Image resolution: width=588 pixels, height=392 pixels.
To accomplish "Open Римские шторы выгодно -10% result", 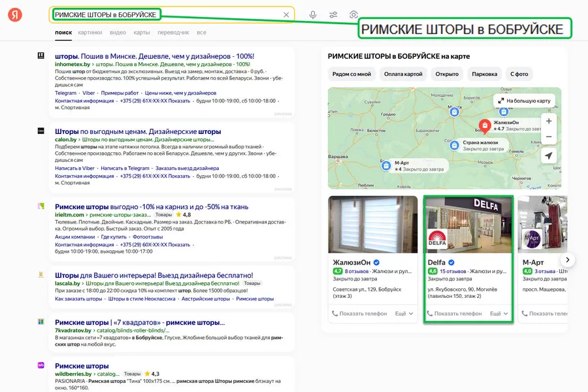I will [x=152, y=206].
